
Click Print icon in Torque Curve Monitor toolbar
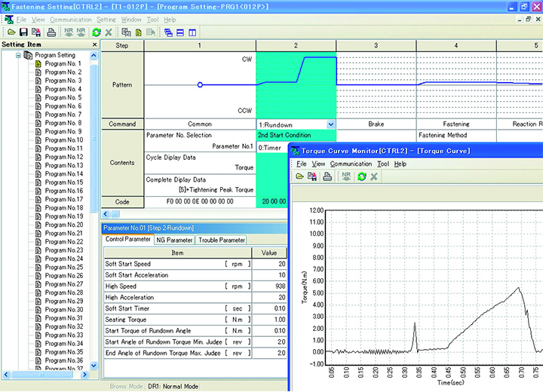328,176
